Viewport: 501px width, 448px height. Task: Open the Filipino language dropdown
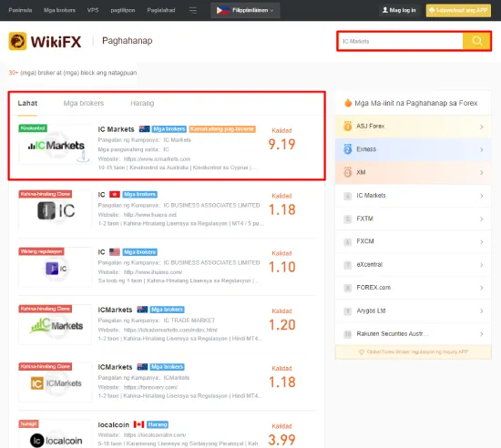click(x=245, y=10)
